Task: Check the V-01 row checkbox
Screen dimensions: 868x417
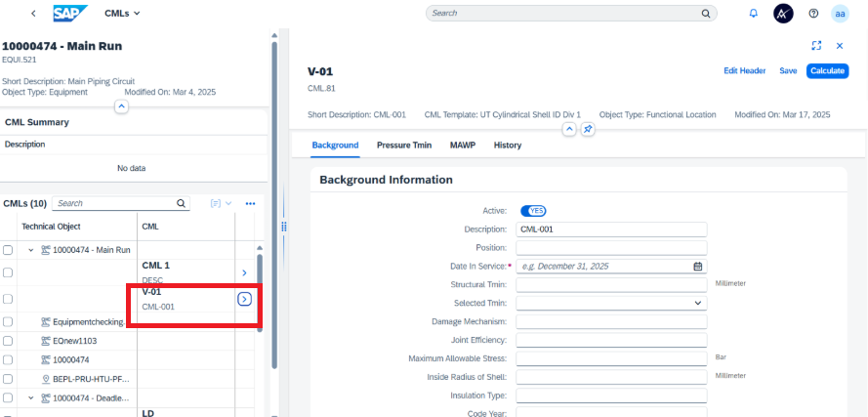Action: point(8,299)
